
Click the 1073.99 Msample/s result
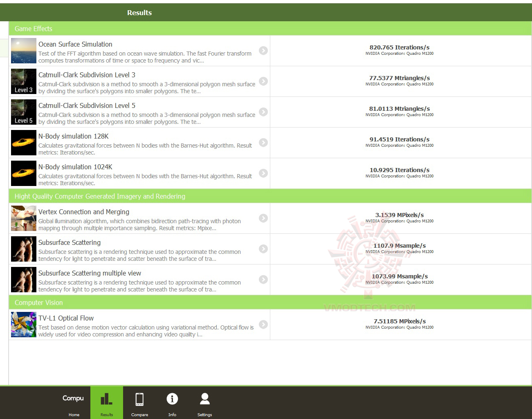pos(400,276)
